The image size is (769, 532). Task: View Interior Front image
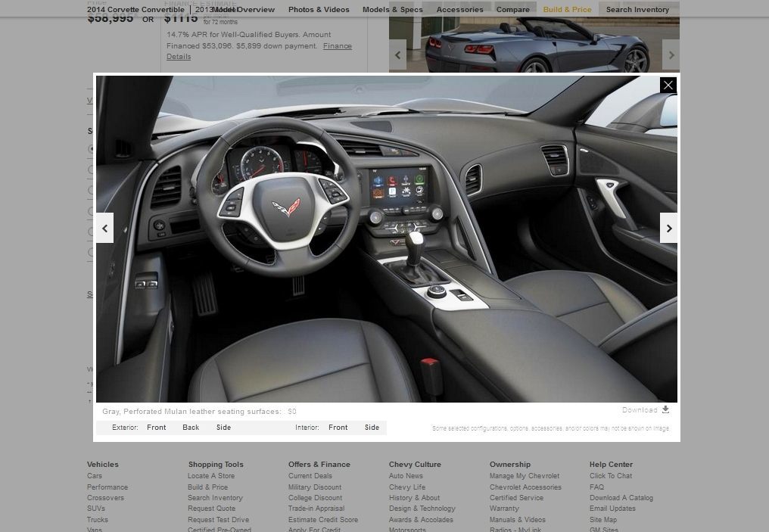(338, 428)
